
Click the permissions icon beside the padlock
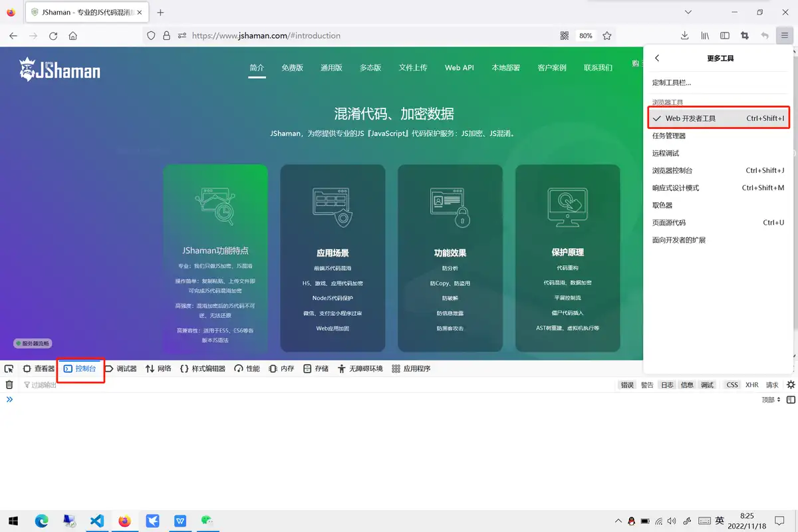click(x=181, y=36)
